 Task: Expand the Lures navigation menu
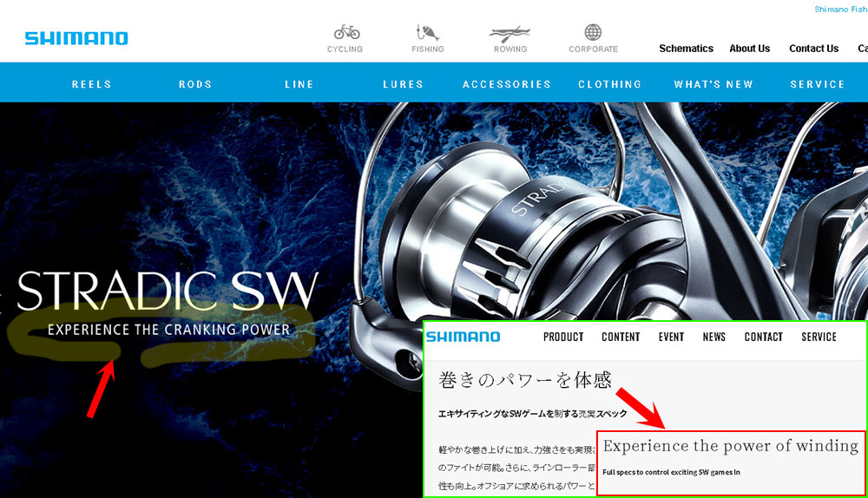(403, 84)
